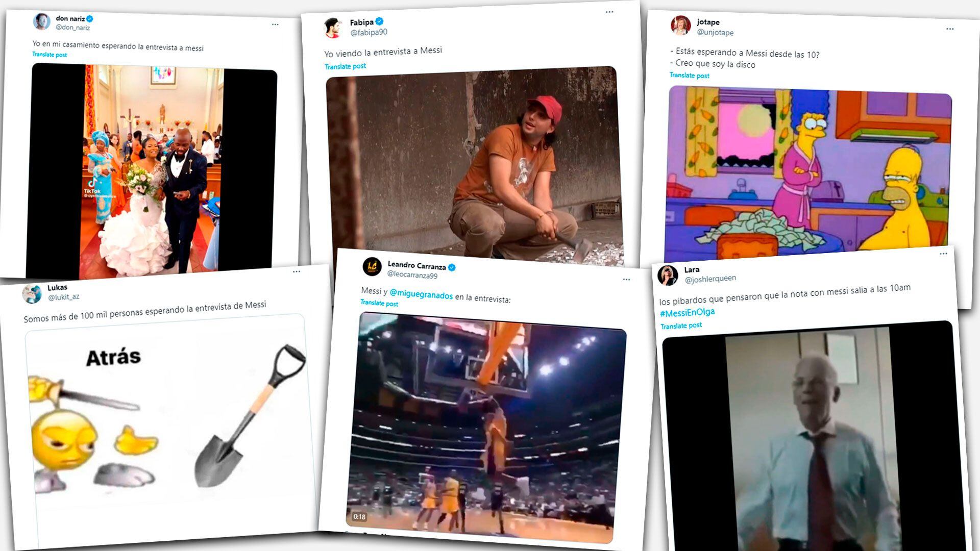Open the @miguegranados mention
The height and width of the screenshot is (551, 980).
pos(421,294)
